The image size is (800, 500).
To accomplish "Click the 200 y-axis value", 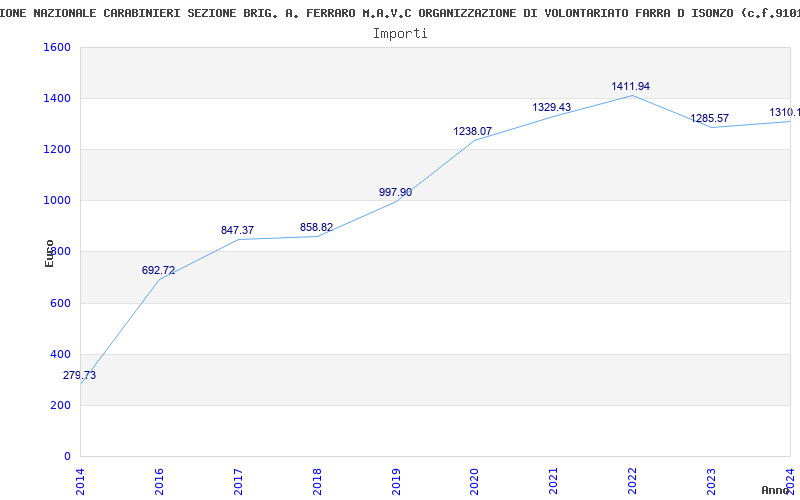I will [x=61, y=406].
